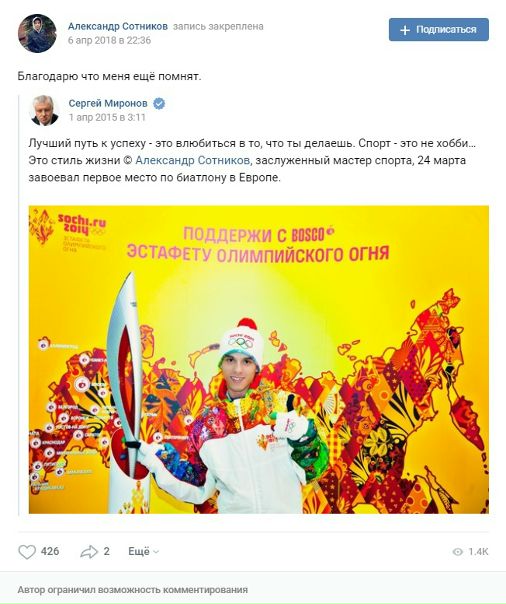
Task: Click the heart like icon
Action: click(x=27, y=552)
